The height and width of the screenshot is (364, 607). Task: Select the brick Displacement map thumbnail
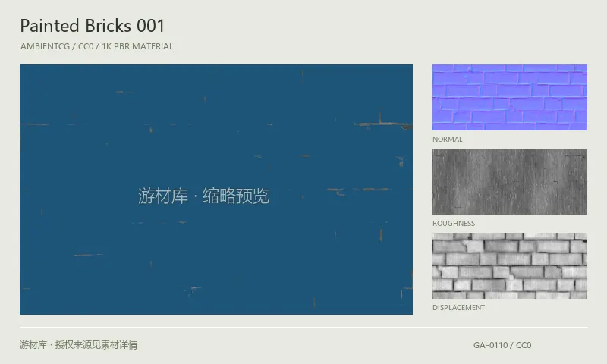point(509,265)
